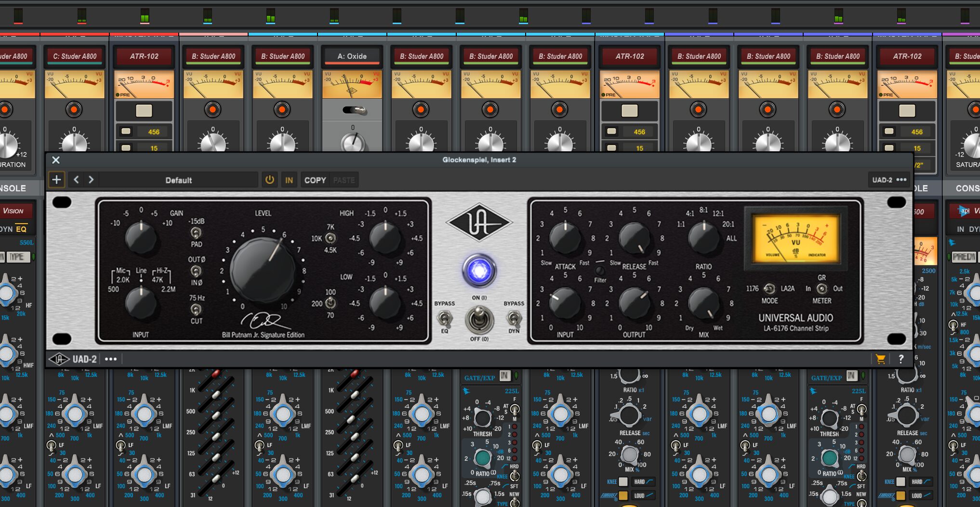The image size is (980, 507).
Task: Select the OUTPUT knob
Action: click(634, 303)
